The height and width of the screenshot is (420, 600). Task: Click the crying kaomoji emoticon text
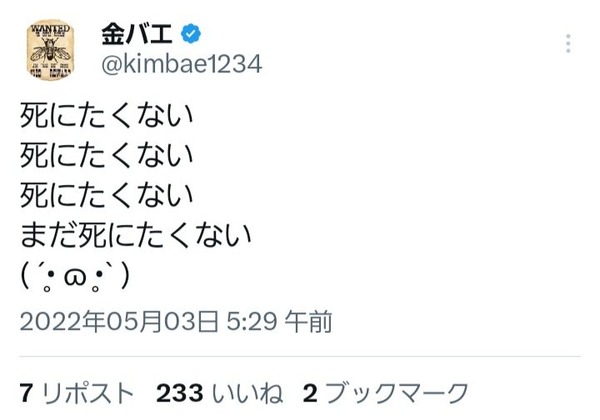point(75,278)
